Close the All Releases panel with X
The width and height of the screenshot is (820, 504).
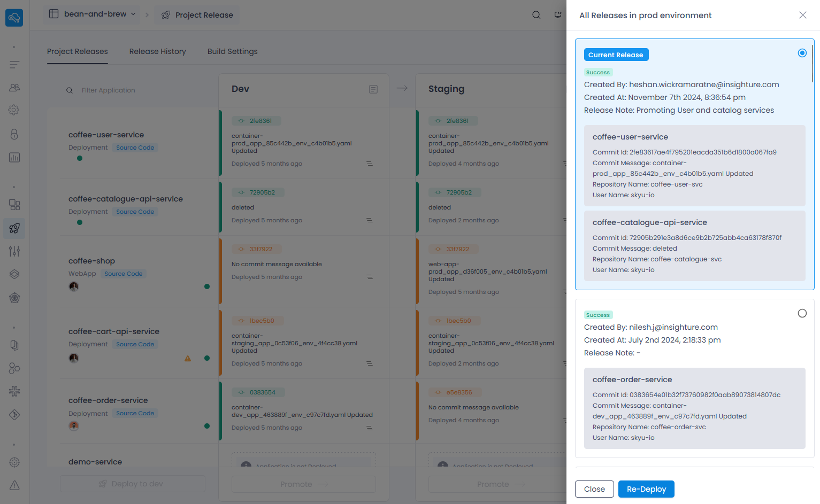[x=802, y=15]
